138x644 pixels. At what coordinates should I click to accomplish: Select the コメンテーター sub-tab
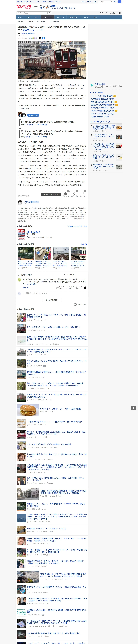coord(54,21)
